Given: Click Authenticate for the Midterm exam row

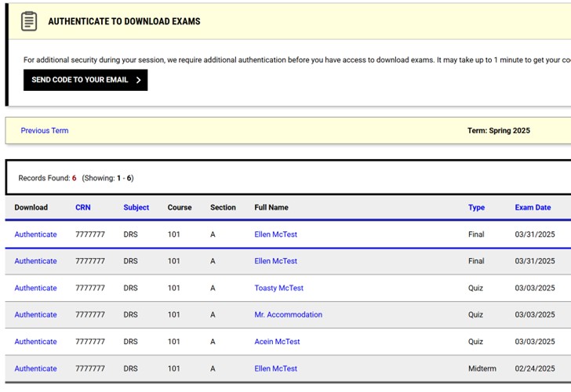Looking at the screenshot, I should (36, 368).
